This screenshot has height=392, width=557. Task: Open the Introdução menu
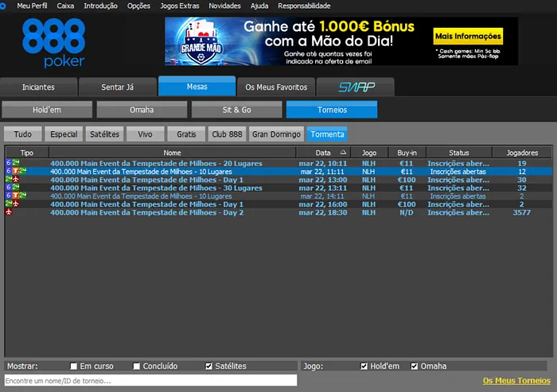pos(100,6)
